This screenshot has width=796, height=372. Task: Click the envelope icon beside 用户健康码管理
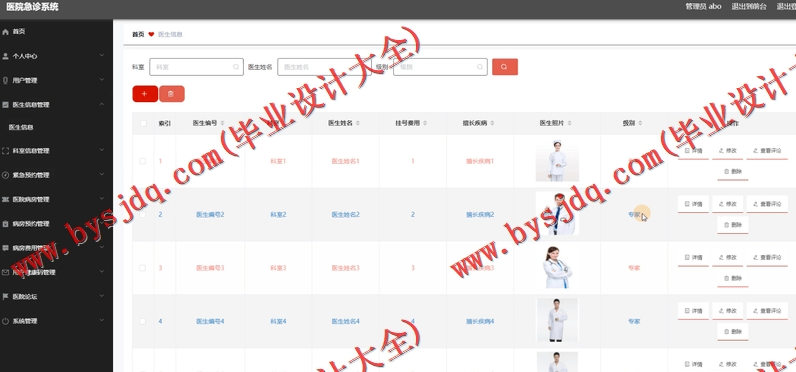tap(6, 273)
